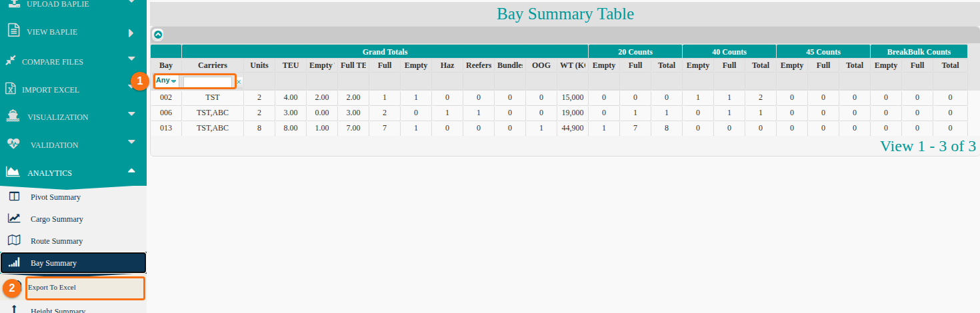Click the Route Summary map icon
The image size is (980, 313).
pos(14,240)
